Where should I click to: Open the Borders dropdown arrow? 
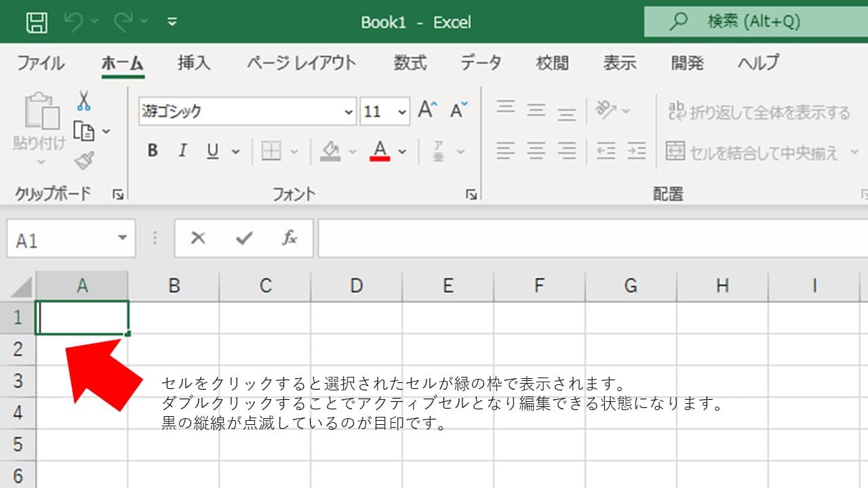tap(294, 152)
